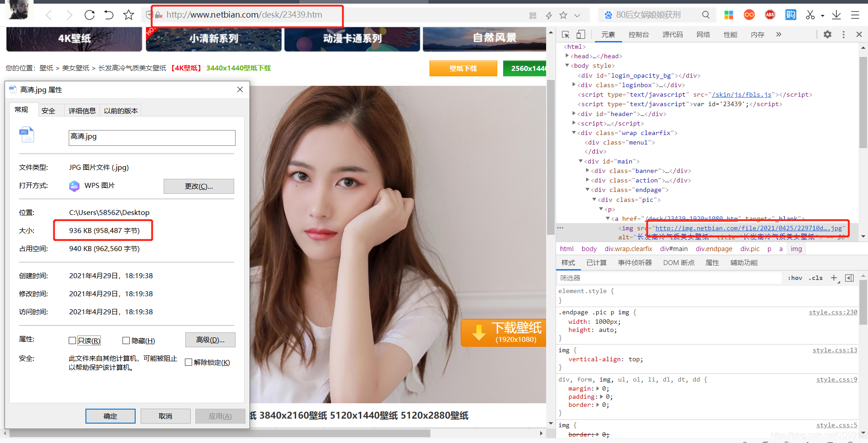
Task: Switch to the 性能 DevTools tab
Action: pos(730,34)
